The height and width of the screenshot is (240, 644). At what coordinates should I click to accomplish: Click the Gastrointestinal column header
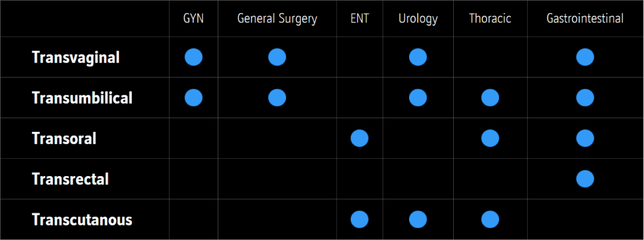tap(585, 19)
